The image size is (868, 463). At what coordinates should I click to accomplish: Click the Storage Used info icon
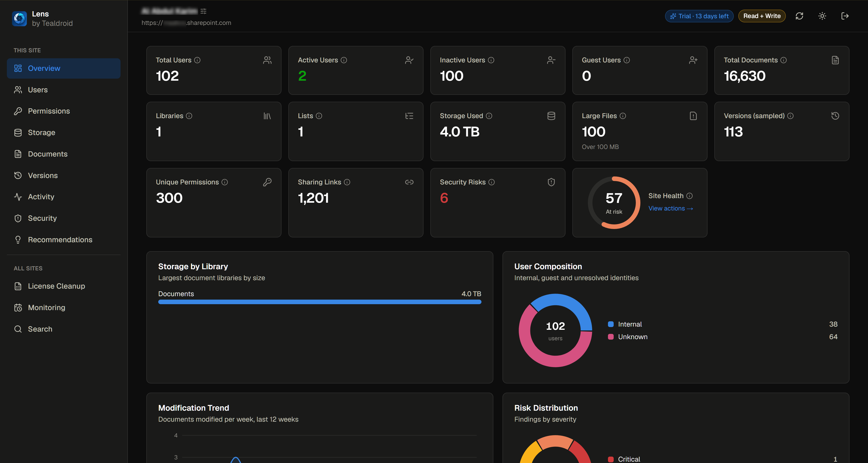[489, 116]
